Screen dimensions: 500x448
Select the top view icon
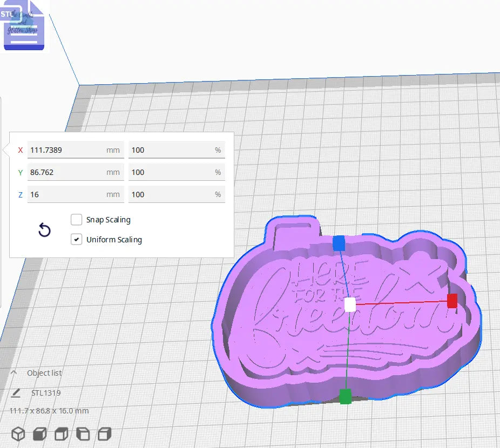click(x=61, y=433)
